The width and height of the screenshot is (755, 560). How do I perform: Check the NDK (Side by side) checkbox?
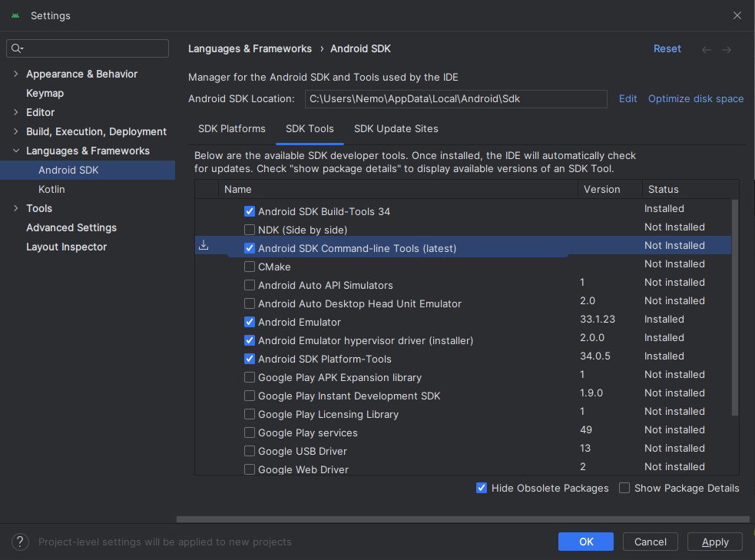[250, 230]
